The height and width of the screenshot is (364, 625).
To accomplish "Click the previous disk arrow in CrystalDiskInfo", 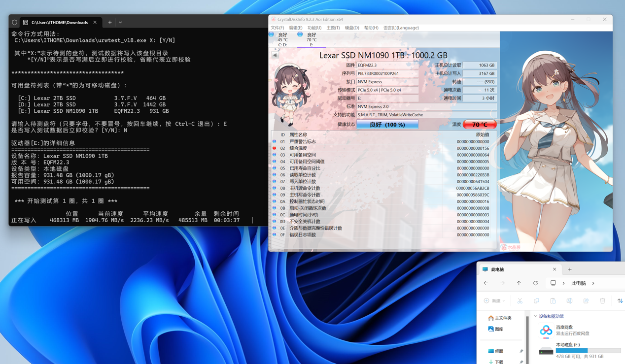I will 275,55.
